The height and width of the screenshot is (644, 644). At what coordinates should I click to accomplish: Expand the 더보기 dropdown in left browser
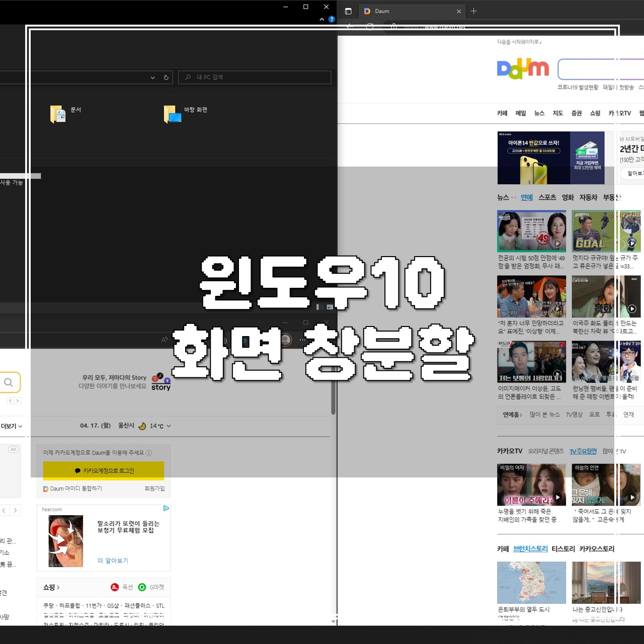pyautogui.click(x=12, y=426)
